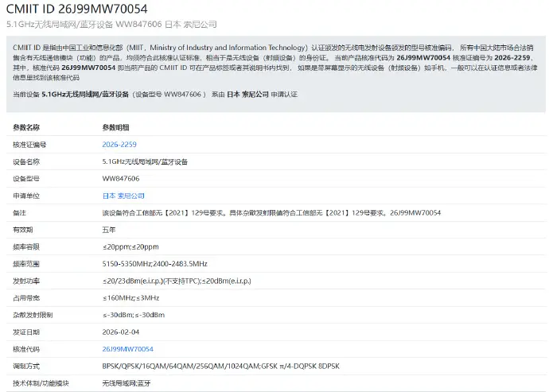Screen dimensions: 549x392
Task: Click the WW847606 device model table value
Action: click(121, 179)
